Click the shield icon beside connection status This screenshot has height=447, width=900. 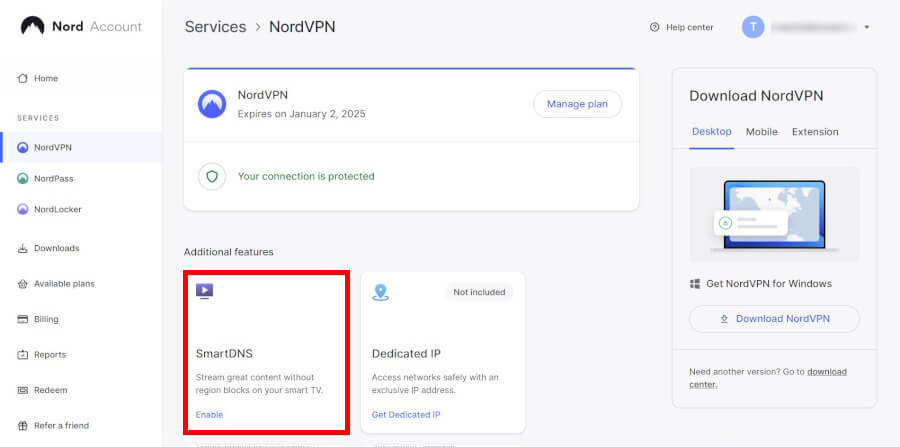[x=212, y=176]
